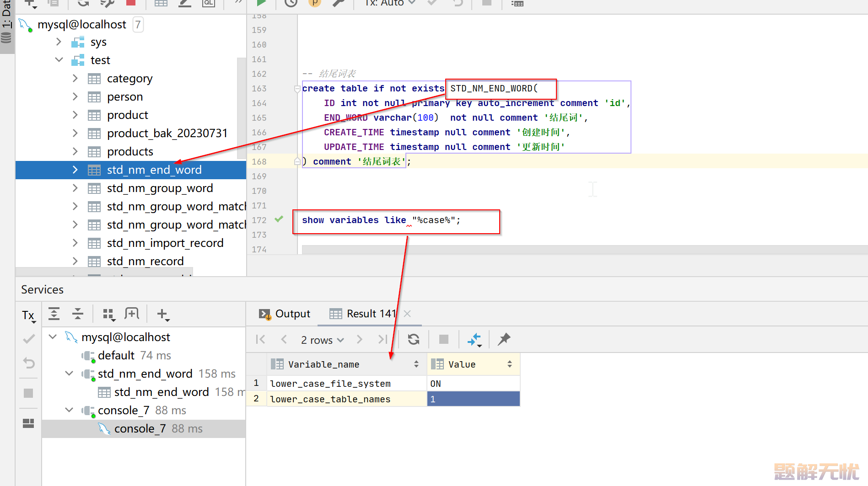Open the 2 rows page size dropdown
Viewport: 868px width, 486px height.
pos(322,340)
